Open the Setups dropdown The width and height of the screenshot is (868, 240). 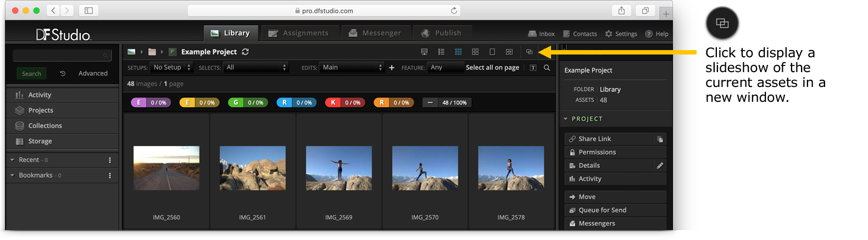pyautogui.click(x=171, y=67)
